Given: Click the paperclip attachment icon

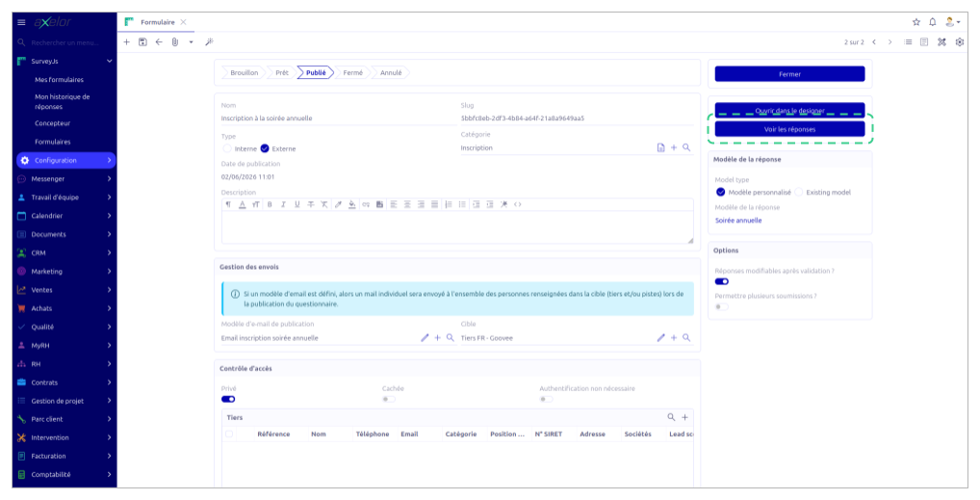Looking at the screenshot, I should [x=175, y=42].
